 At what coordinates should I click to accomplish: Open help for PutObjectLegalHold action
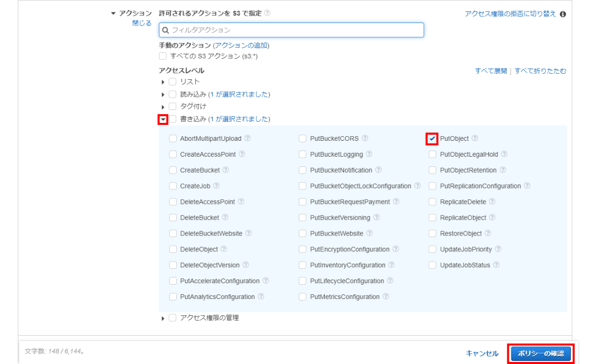point(504,154)
